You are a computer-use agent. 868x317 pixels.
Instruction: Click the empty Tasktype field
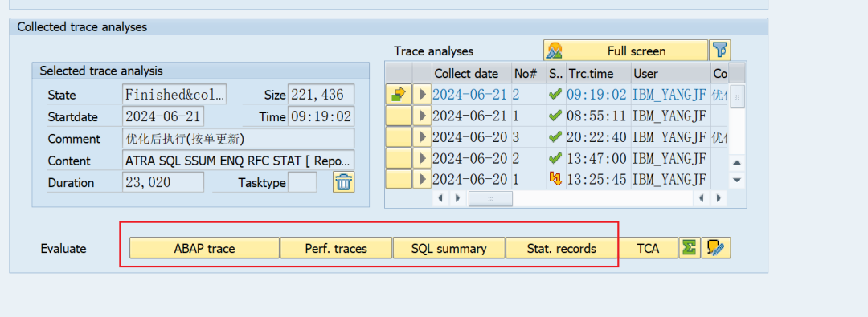coord(302,182)
